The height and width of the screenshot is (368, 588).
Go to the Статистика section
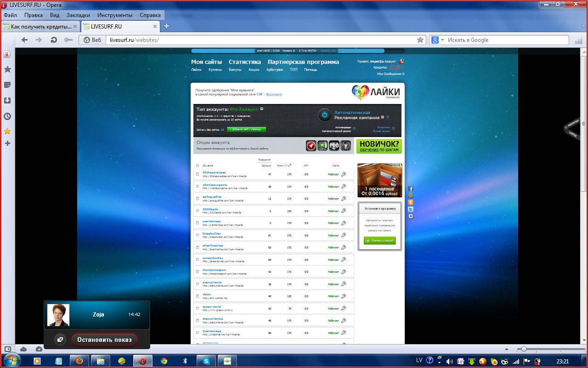(245, 62)
